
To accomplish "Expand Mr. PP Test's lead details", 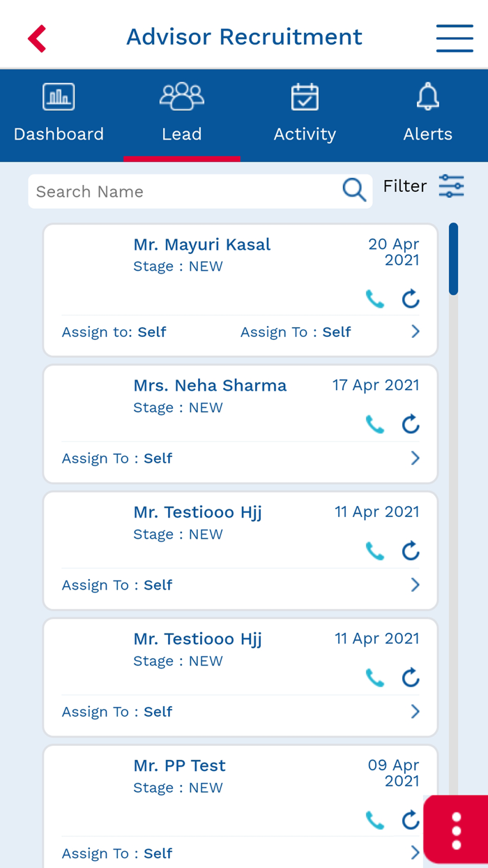I will tap(416, 853).
